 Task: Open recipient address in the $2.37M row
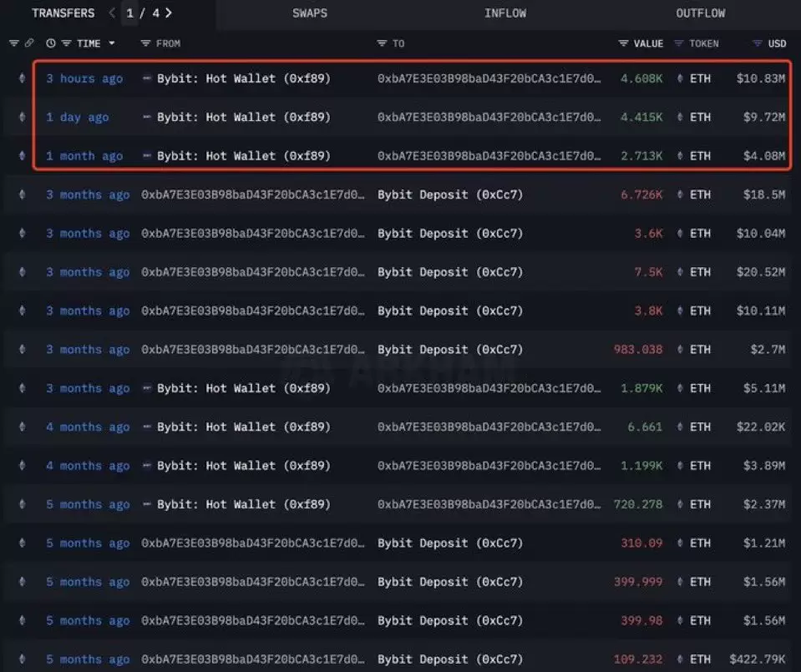pyautogui.click(x=489, y=504)
